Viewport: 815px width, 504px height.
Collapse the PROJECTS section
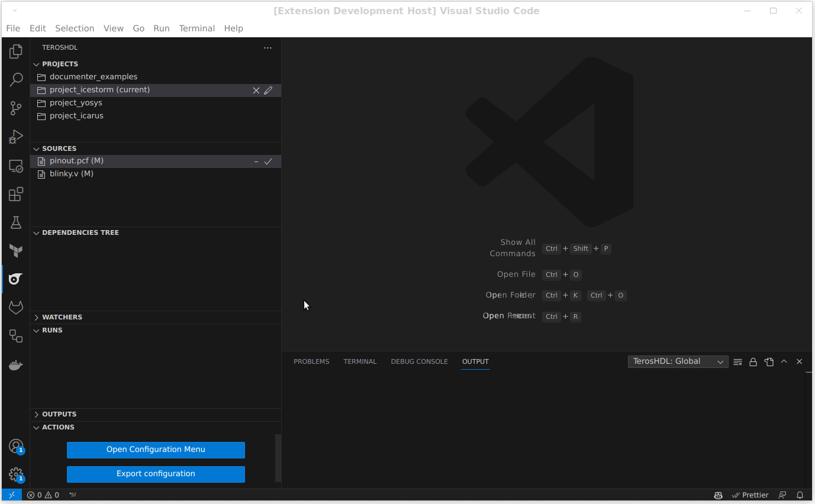point(156,64)
